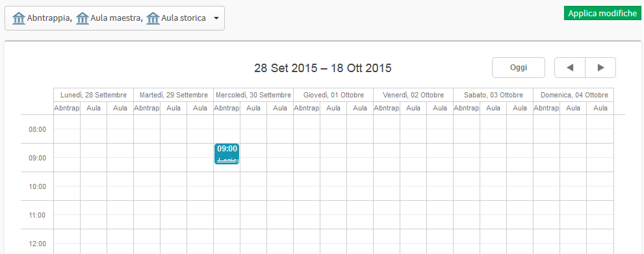Click the Lezione link inside the 09:00 event
The height and width of the screenshot is (254, 644).
click(227, 160)
